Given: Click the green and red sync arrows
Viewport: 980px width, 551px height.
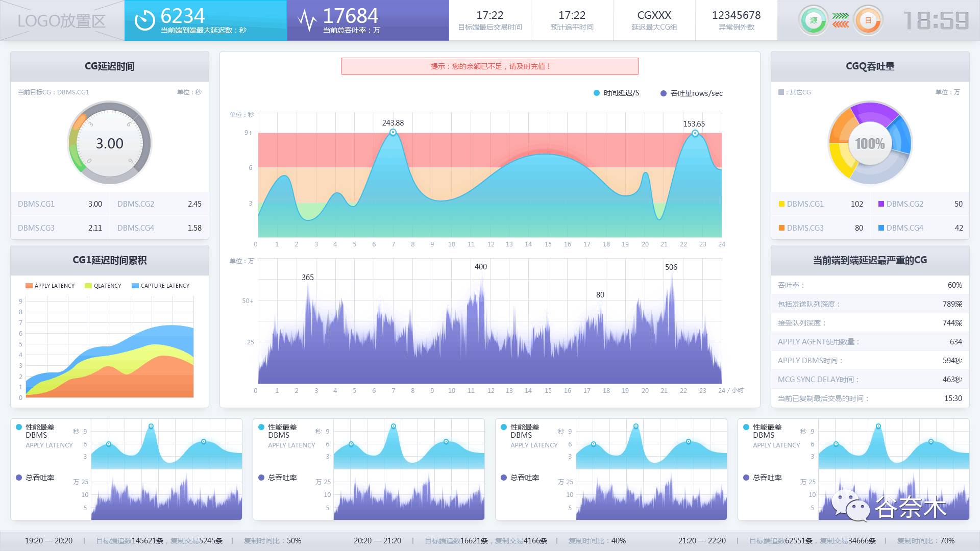Looking at the screenshot, I should pyautogui.click(x=841, y=20).
